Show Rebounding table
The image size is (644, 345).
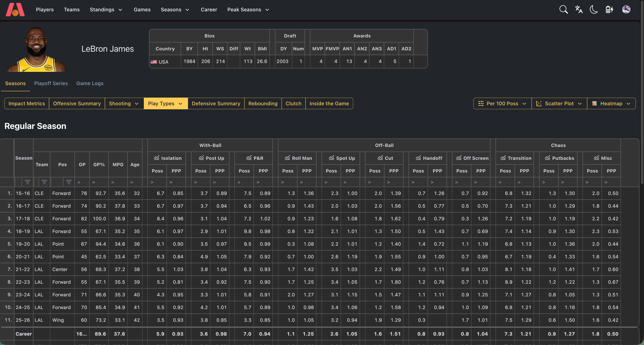[x=263, y=103]
